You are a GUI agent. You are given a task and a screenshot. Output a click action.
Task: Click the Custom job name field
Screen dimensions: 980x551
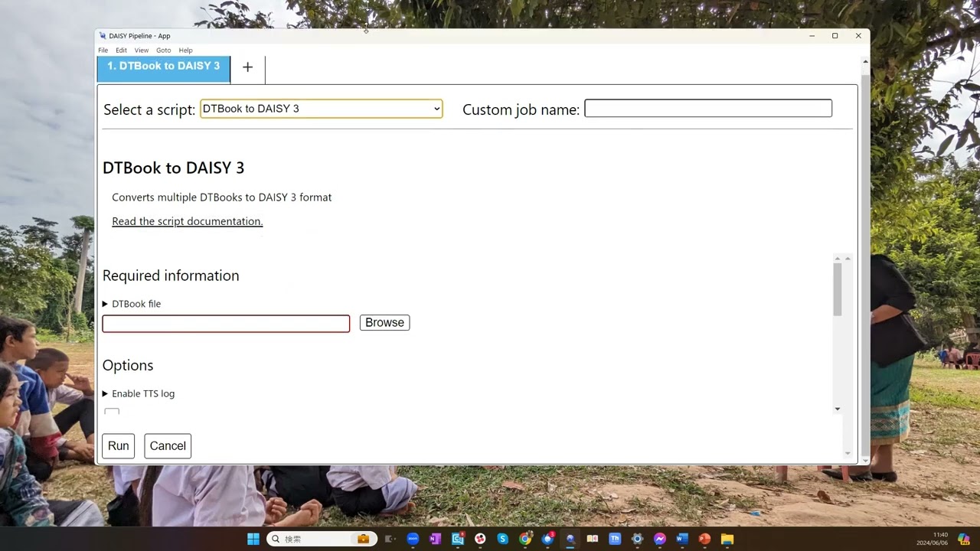pyautogui.click(x=708, y=109)
